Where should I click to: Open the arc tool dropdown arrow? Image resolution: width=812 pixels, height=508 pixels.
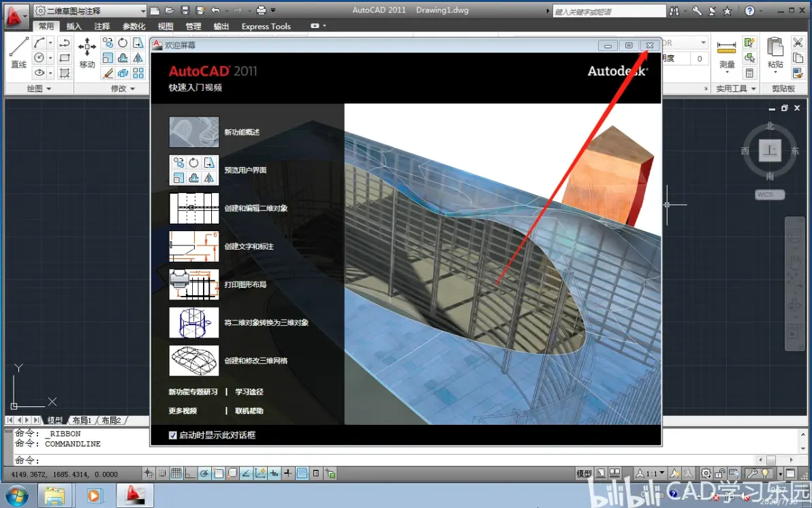pos(50,42)
